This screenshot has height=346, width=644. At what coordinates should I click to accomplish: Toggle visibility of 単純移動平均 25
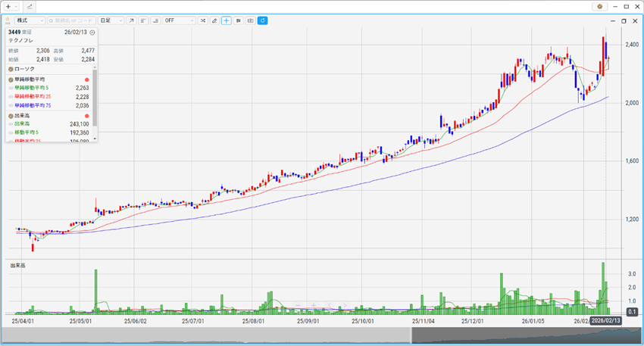tap(11, 97)
